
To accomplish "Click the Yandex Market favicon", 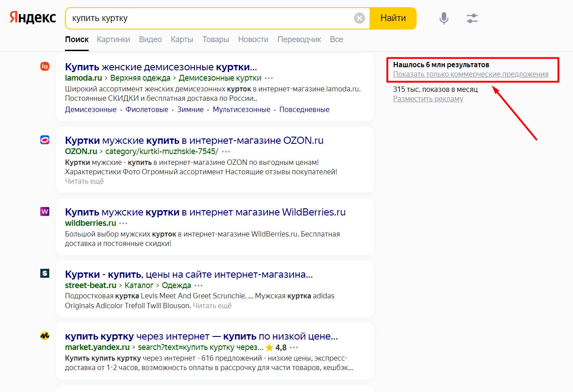I will click(45, 336).
